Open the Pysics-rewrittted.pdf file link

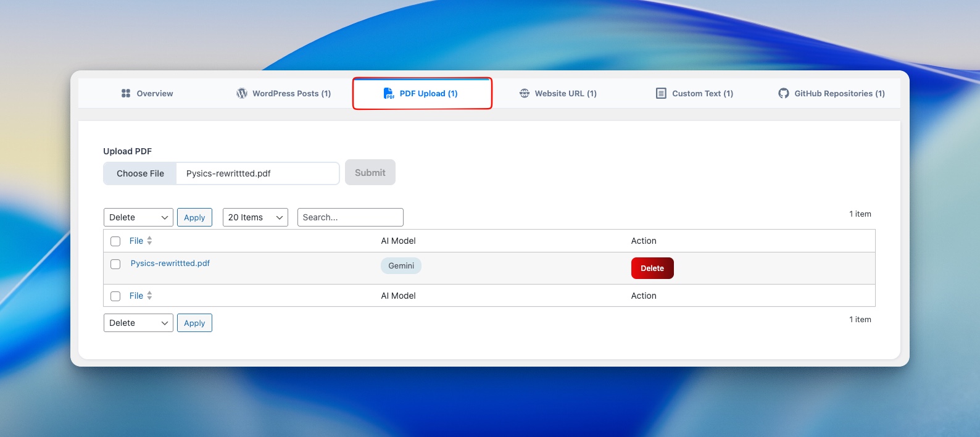coord(170,263)
